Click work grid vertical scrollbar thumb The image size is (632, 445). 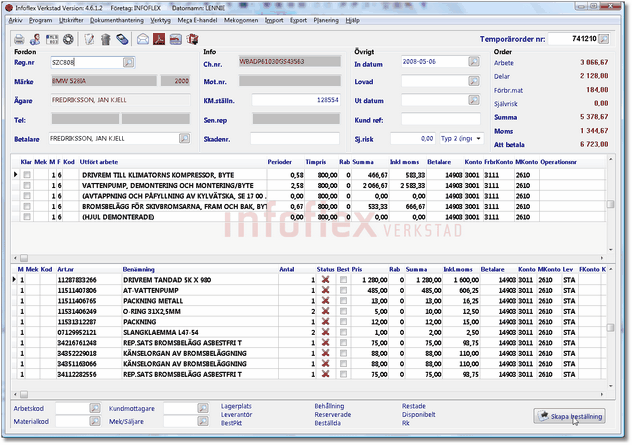pos(611,204)
